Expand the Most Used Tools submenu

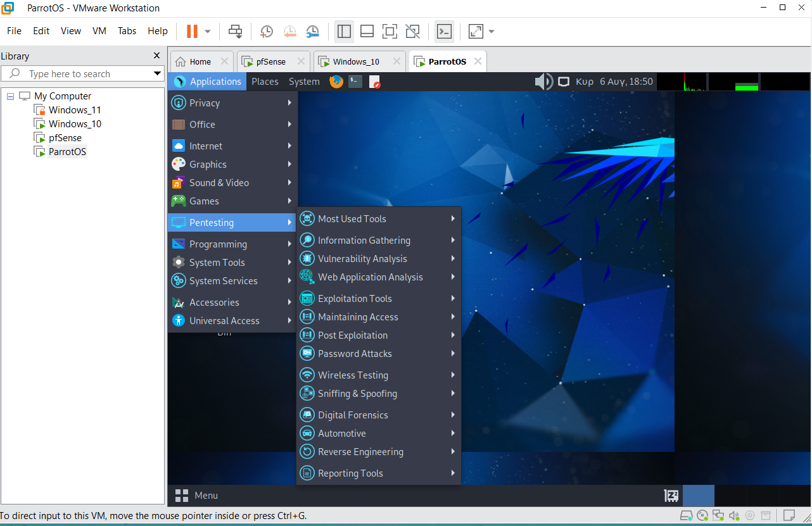379,218
